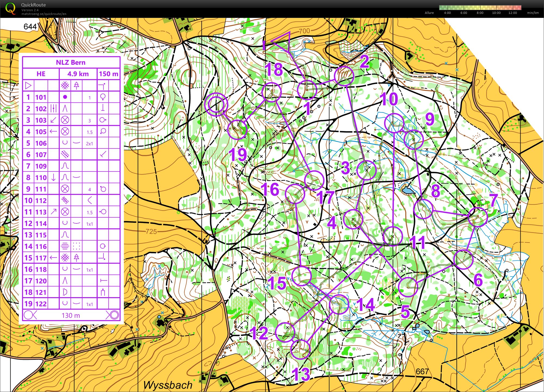Click the Wyssbach place name label
Viewport: 544px width, 392px height.
pos(168,385)
